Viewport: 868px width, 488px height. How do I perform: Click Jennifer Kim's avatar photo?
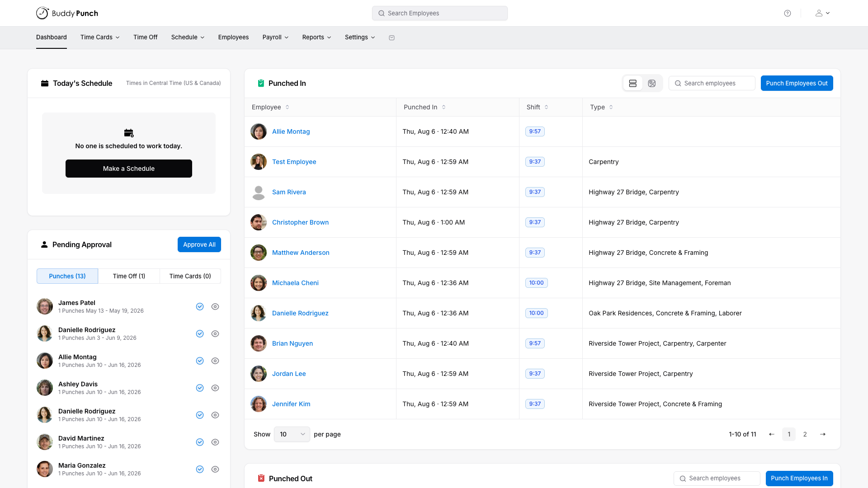click(x=259, y=404)
